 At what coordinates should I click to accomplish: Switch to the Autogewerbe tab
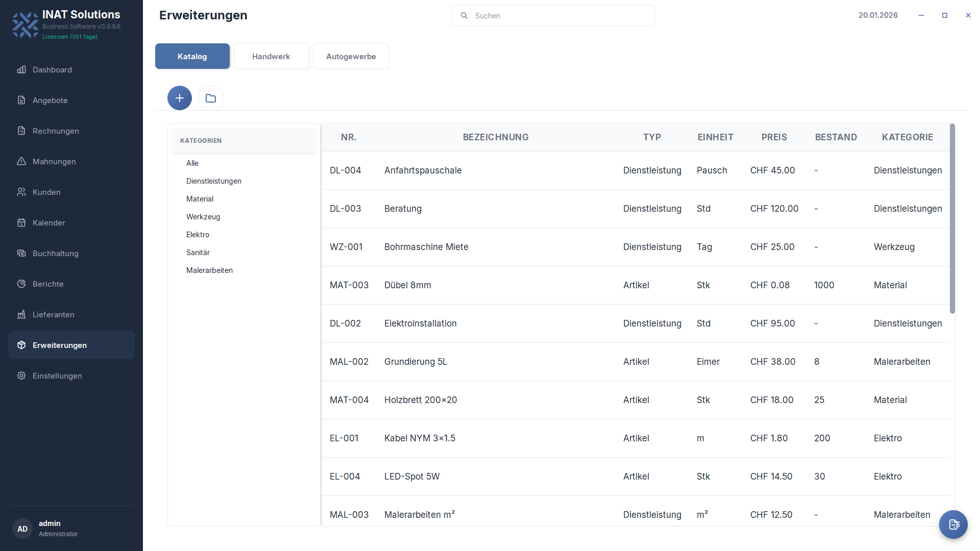(x=351, y=56)
